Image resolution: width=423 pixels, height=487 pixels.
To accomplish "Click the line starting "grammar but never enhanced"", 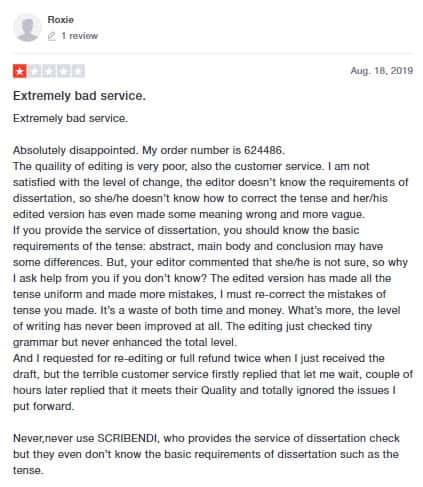I will tap(125, 342).
